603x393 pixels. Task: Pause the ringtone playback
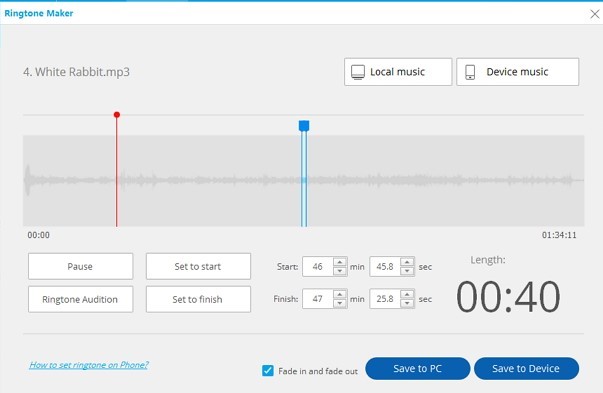pos(80,266)
